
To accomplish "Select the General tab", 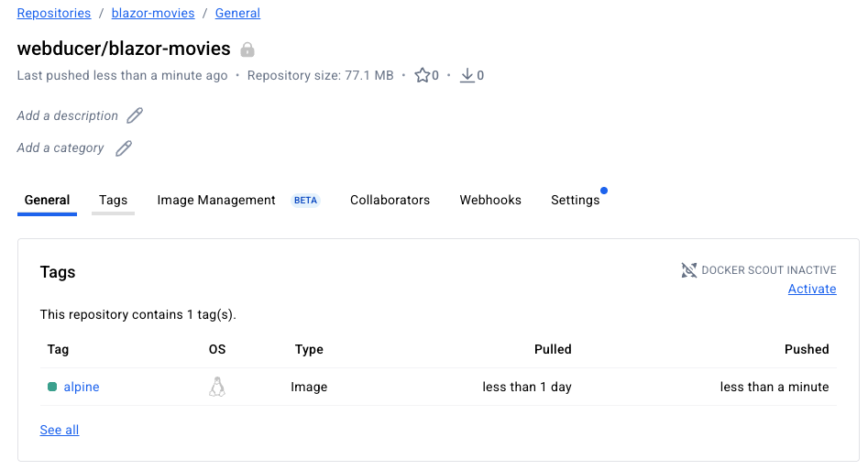I will (x=47, y=200).
